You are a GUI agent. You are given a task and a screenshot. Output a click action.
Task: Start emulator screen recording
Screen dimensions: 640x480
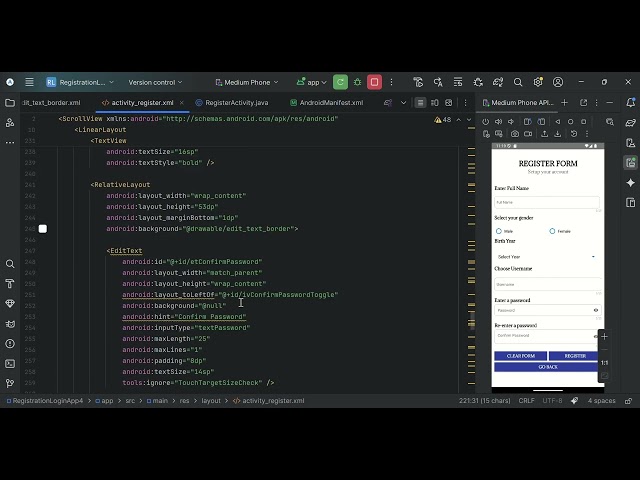pos(528,134)
